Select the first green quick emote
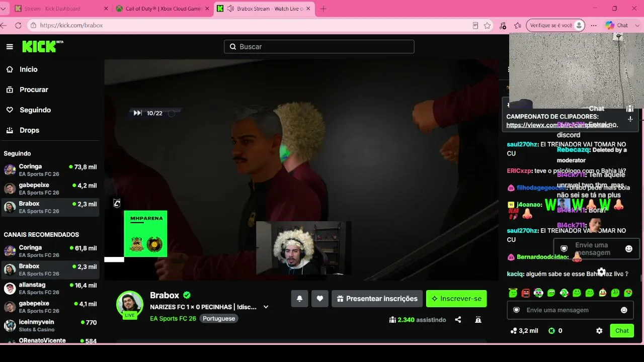This screenshot has height=362, width=644. pos(513,293)
